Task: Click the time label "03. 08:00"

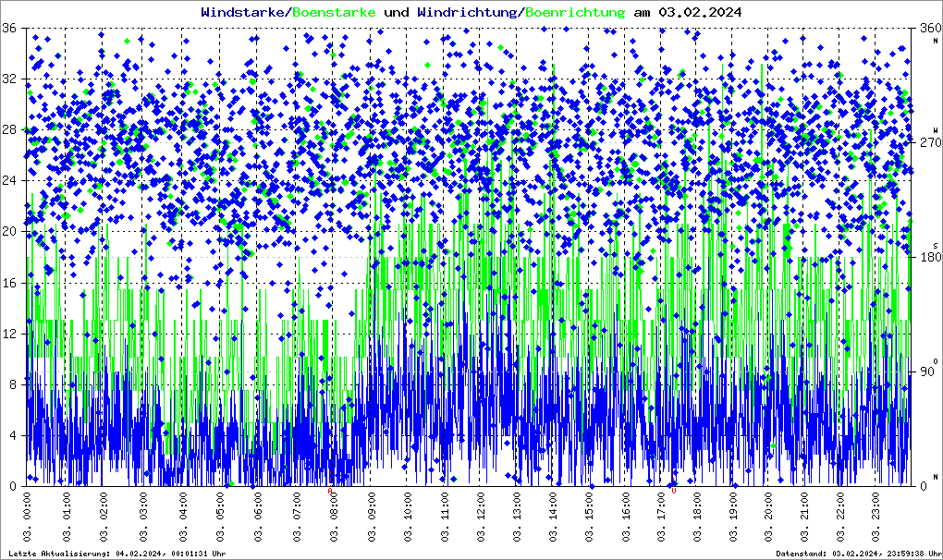Action: (x=333, y=517)
